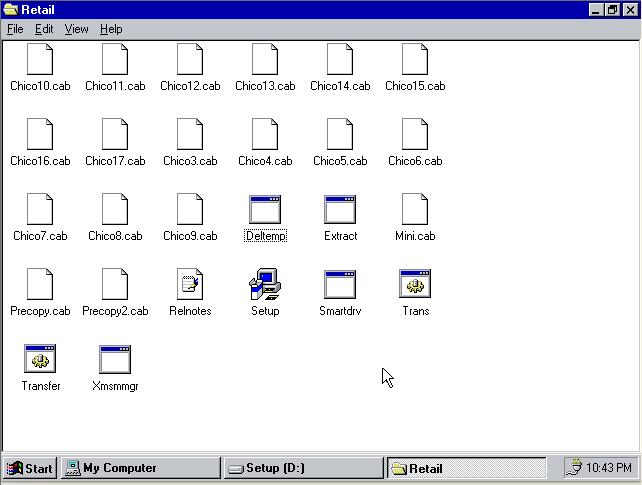This screenshot has width=642, height=485.
Task: Click the Chico14.cab file icon
Action: pos(340,59)
